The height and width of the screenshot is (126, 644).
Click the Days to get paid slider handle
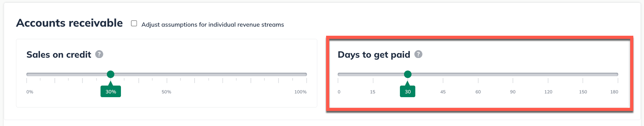click(407, 74)
